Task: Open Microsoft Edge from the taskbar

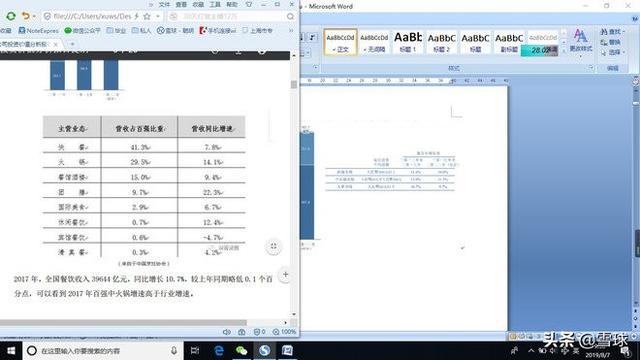Action: (x=219, y=351)
